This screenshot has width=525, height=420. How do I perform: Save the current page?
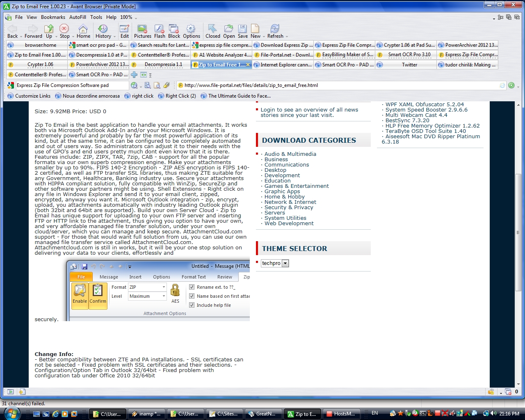242,28
